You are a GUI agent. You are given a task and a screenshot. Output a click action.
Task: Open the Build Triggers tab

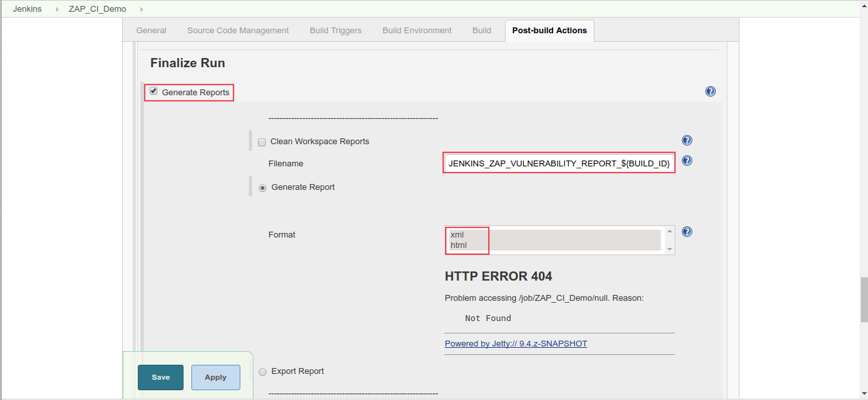335,30
